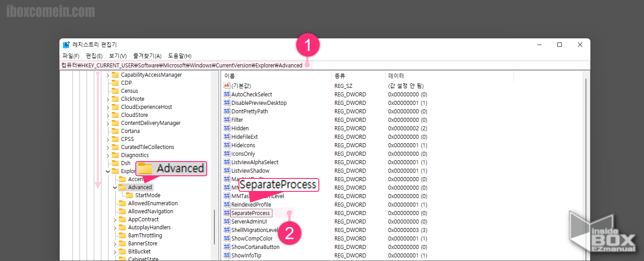Viewport: 644px width, 261px height.
Task: Click the folder icon next to Cortana
Action: tap(115, 131)
